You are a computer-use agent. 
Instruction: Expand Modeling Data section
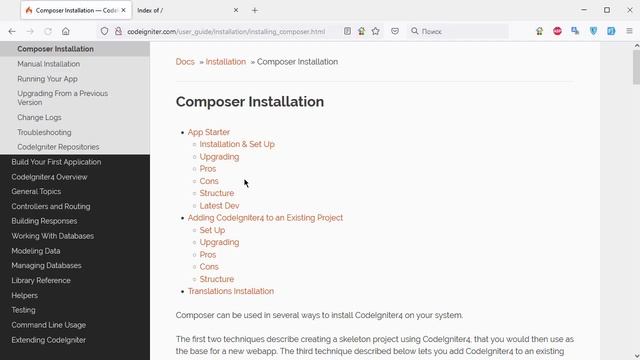pyautogui.click(x=36, y=251)
